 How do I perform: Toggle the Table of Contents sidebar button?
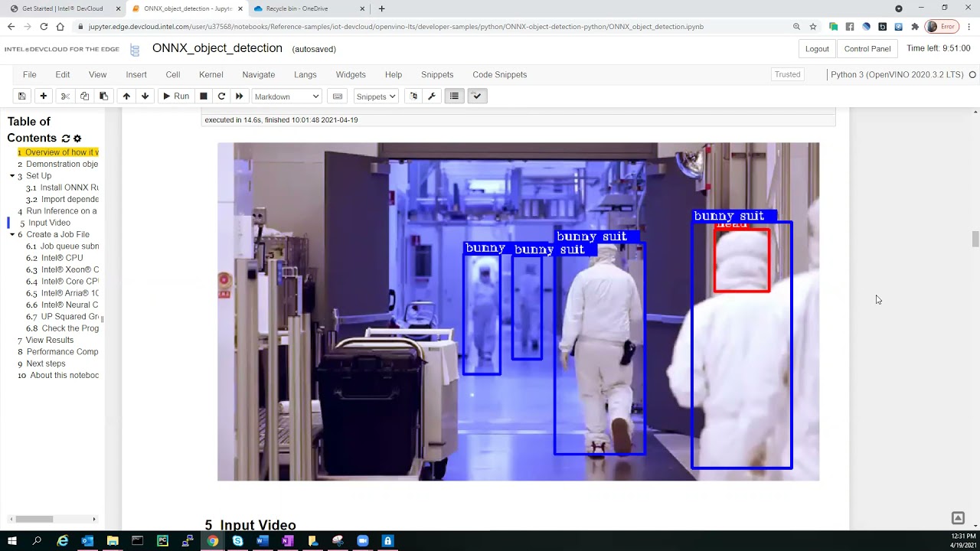[x=454, y=96]
